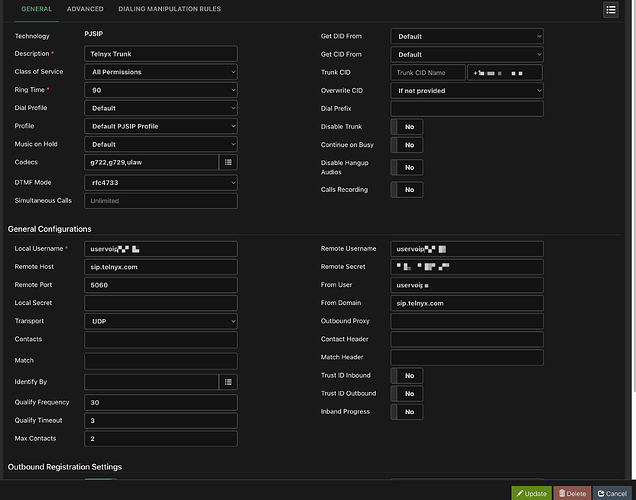Click the Match Header field
The height and width of the screenshot is (500, 636).
[x=467, y=358]
